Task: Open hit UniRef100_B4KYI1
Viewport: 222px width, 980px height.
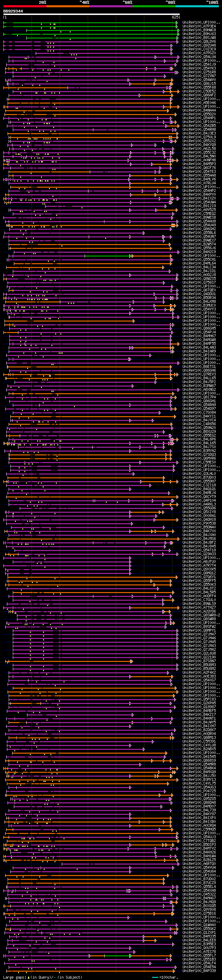Action: pyautogui.click(x=199, y=416)
